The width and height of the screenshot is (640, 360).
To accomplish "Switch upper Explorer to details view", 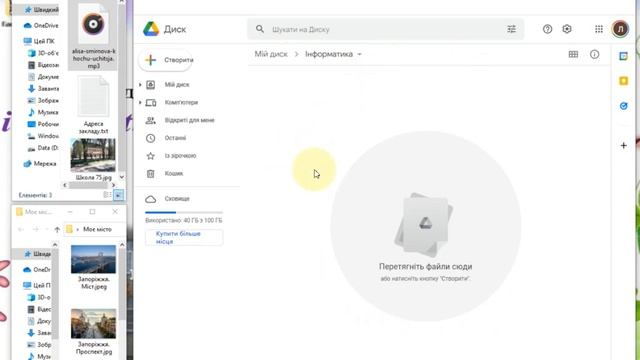I will 107,195.
